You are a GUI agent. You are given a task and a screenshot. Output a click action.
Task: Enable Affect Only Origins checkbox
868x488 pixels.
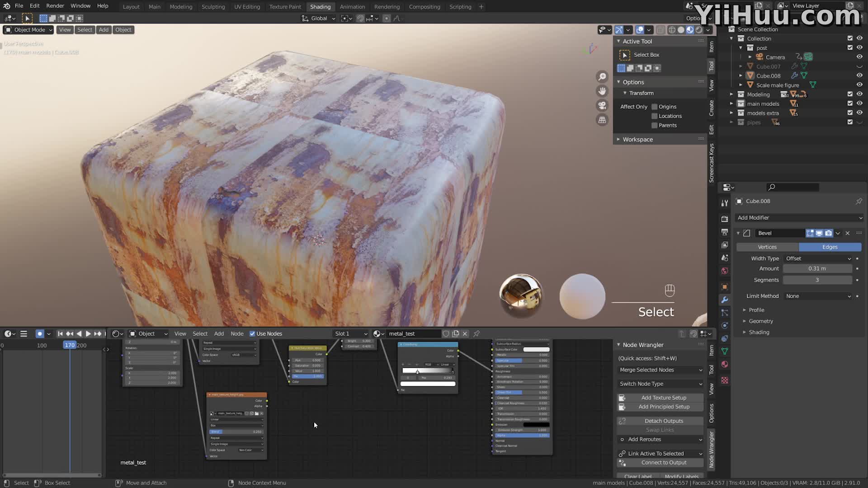click(654, 107)
